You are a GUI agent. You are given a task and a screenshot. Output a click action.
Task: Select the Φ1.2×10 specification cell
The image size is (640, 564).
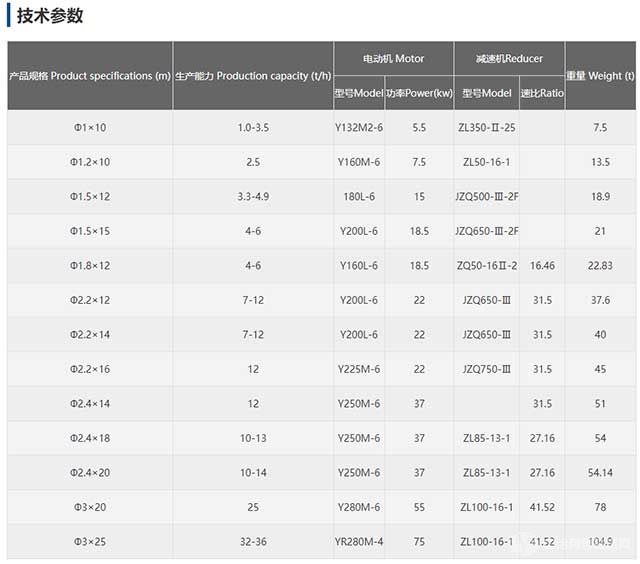coord(90,162)
